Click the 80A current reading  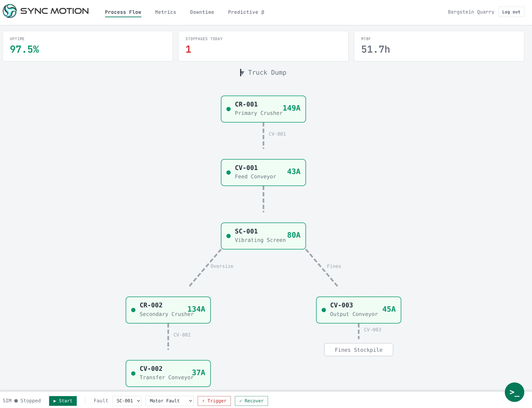click(294, 235)
